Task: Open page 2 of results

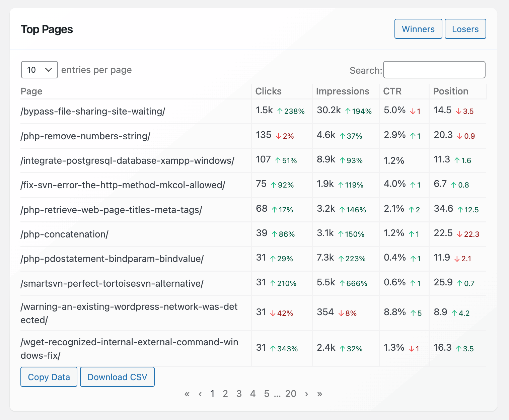Action: (x=225, y=394)
